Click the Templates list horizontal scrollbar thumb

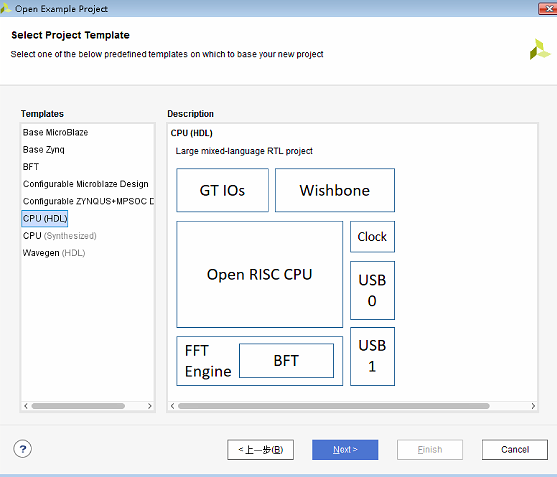(78, 406)
